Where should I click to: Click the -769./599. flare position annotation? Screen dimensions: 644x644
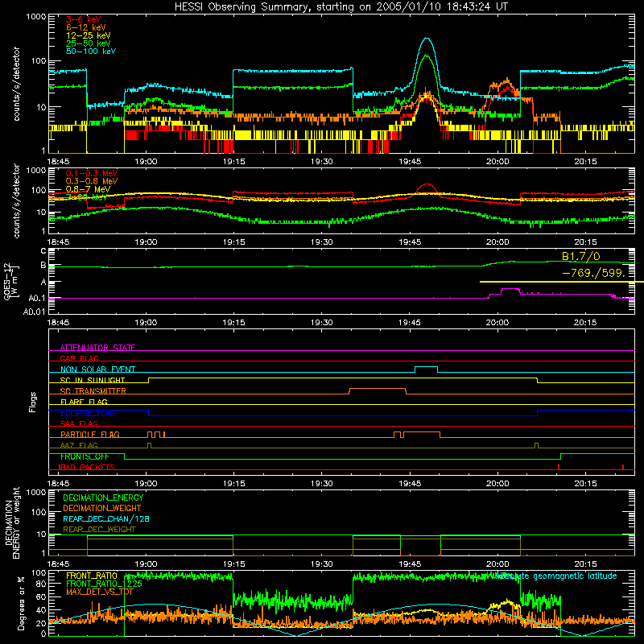click(593, 273)
